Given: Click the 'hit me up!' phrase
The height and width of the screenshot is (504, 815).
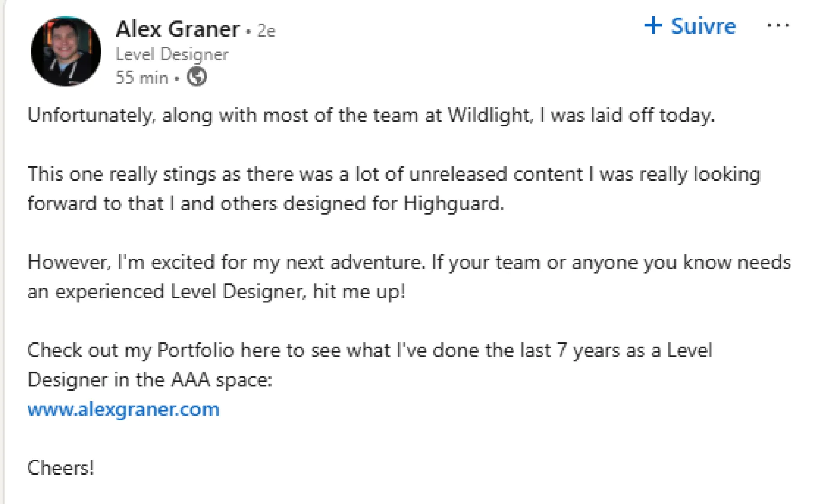Looking at the screenshot, I should pos(359,292).
